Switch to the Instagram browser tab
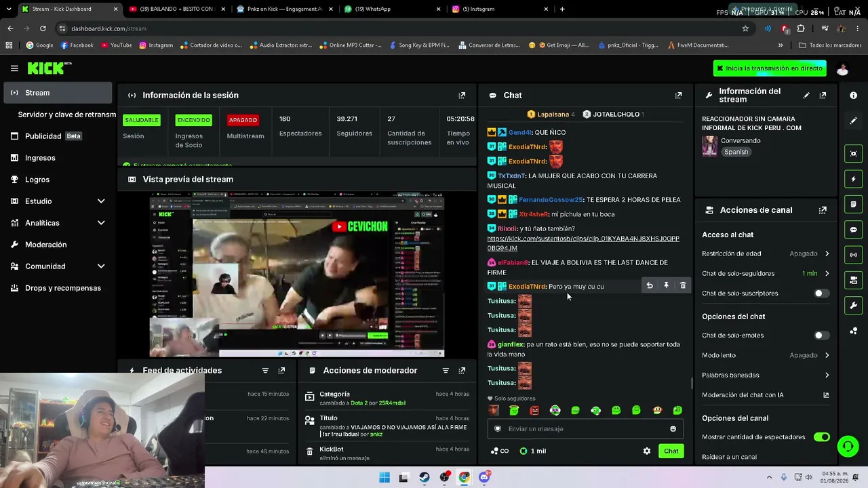Image resolution: width=868 pixels, height=488 pixels. pyautogui.click(x=498, y=9)
